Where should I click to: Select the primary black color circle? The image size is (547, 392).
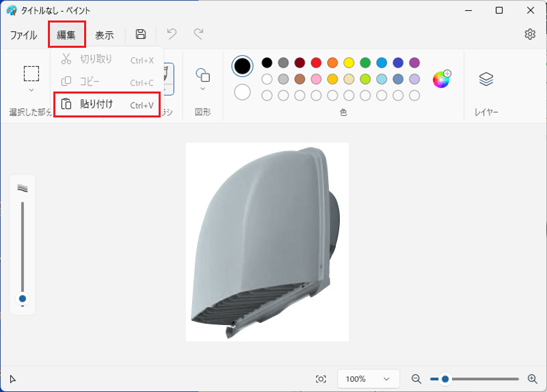point(242,66)
